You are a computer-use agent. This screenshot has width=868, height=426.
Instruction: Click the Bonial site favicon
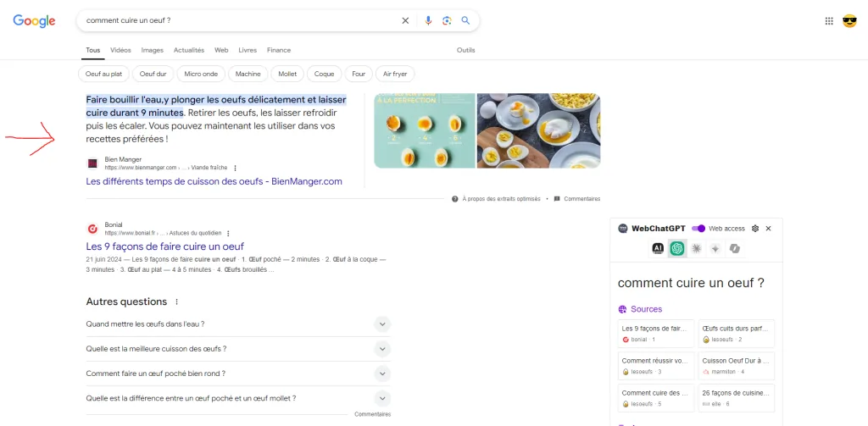(x=92, y=229)
